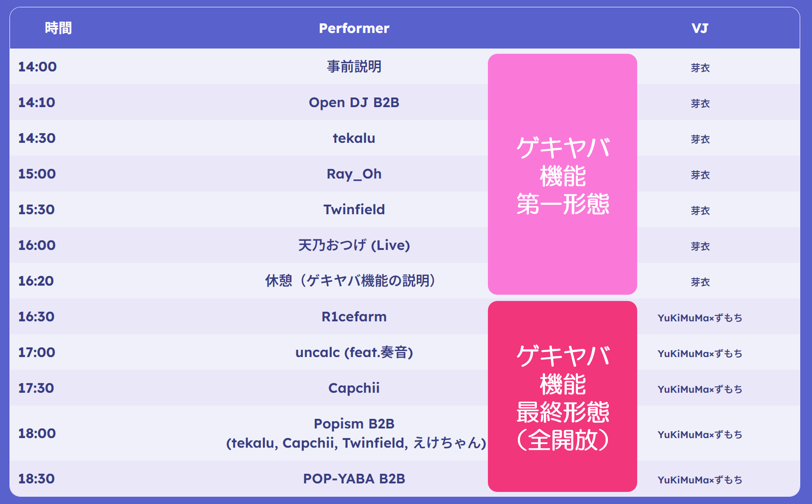Open the Open DJ B2B entry
Viewport: 812px width, 504px height.
pos(354,103)
